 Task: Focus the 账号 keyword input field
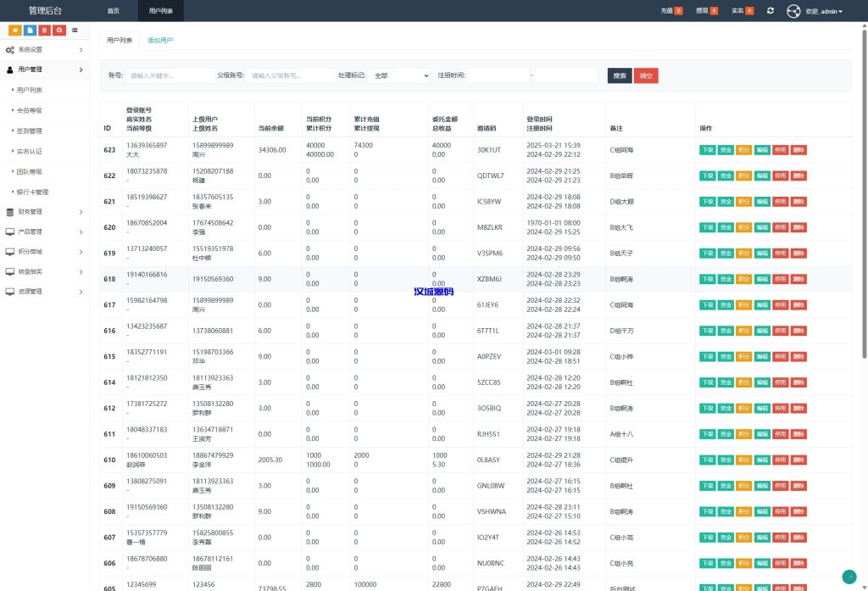[x=170, y=75]
